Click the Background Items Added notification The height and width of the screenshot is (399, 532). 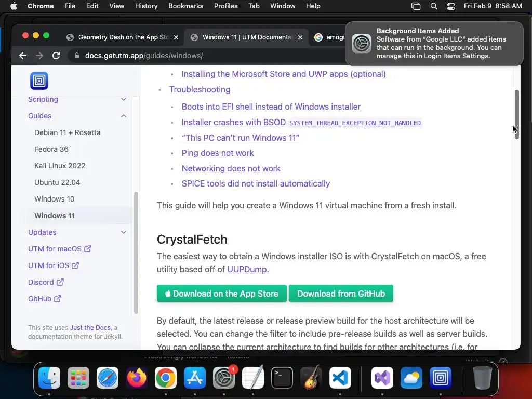pyautogui.click(x=434, y=44)
